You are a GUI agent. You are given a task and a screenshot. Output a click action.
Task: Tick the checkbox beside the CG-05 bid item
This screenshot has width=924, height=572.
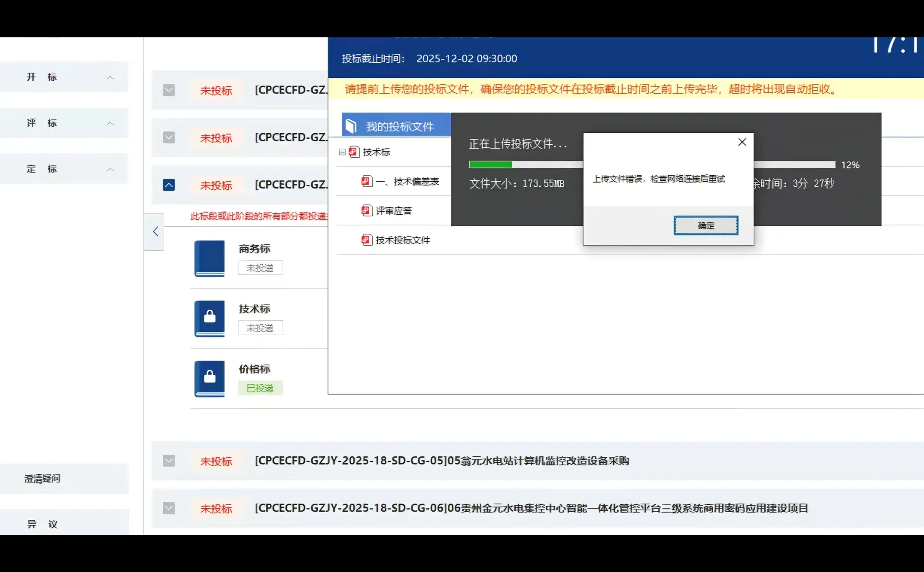[x=169, y=461]
